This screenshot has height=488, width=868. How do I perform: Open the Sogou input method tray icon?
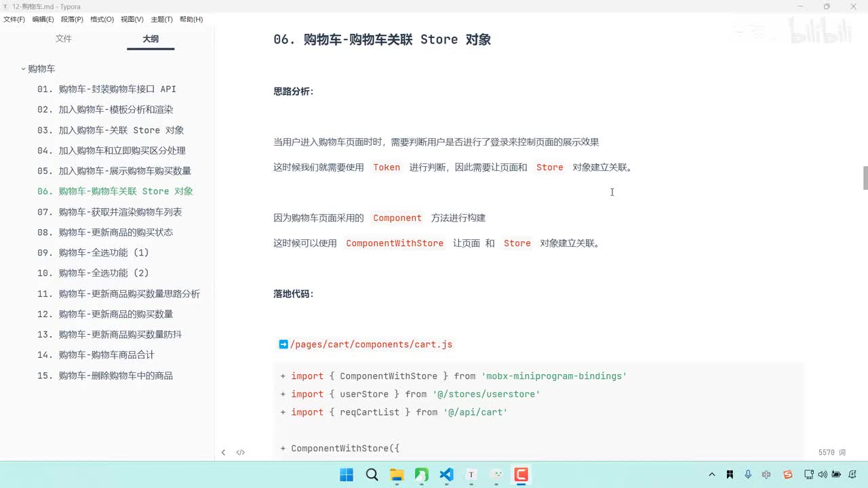[x=787, y=474]
